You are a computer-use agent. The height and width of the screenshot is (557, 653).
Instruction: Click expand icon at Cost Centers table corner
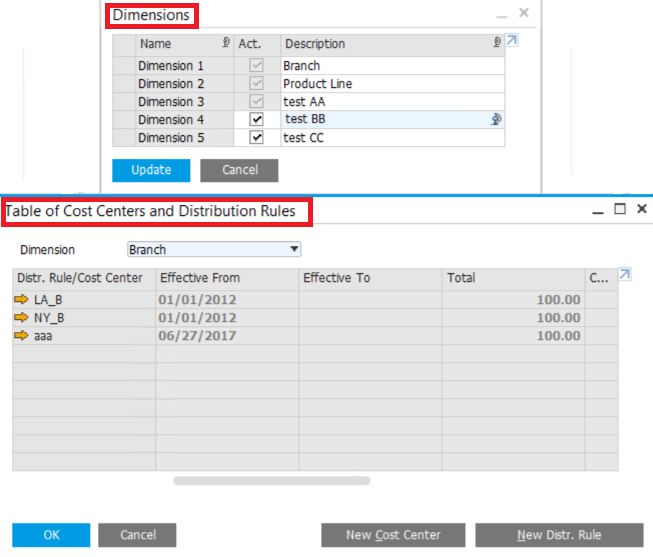[625, 275]
